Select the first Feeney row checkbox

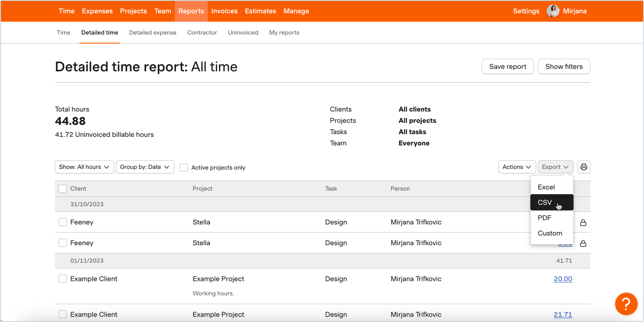click(x=63, y=222)
